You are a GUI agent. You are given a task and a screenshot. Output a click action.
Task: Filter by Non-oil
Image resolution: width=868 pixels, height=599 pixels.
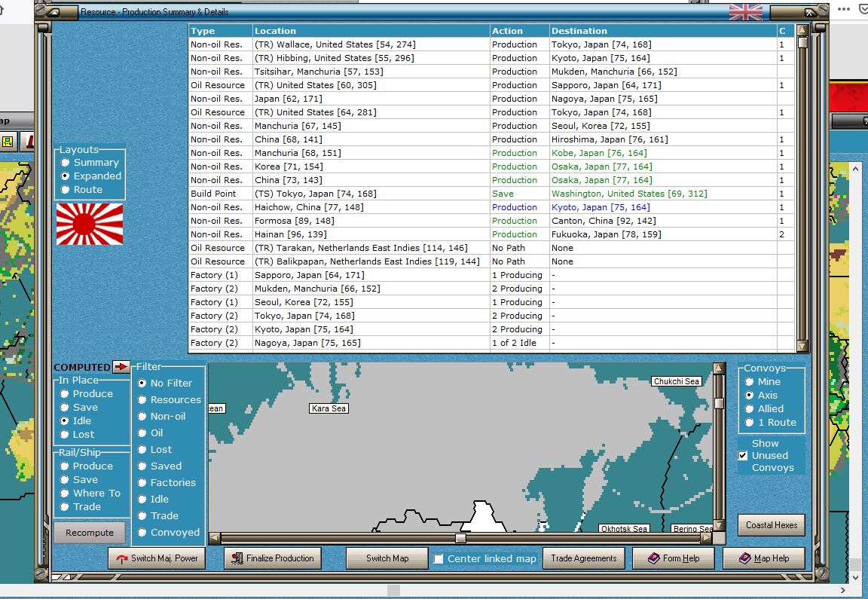(142, 417)
